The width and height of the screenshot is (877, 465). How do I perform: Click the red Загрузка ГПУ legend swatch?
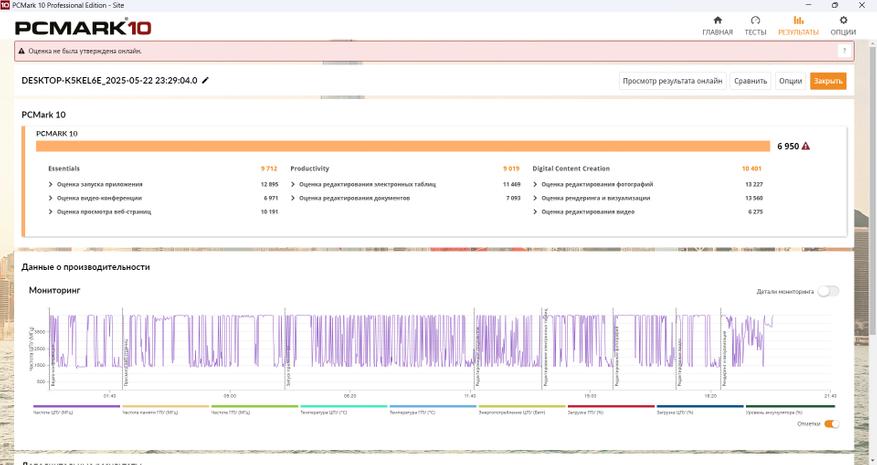(610, 407)
